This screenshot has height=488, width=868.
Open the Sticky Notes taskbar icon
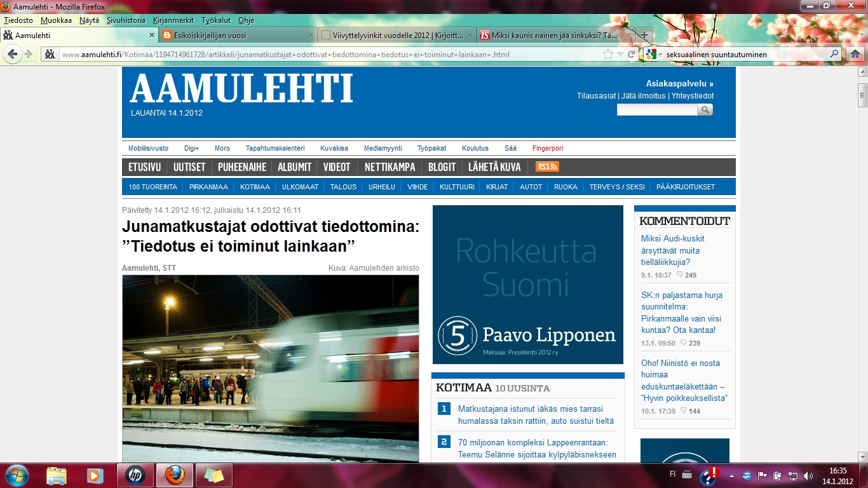[214, 475]
